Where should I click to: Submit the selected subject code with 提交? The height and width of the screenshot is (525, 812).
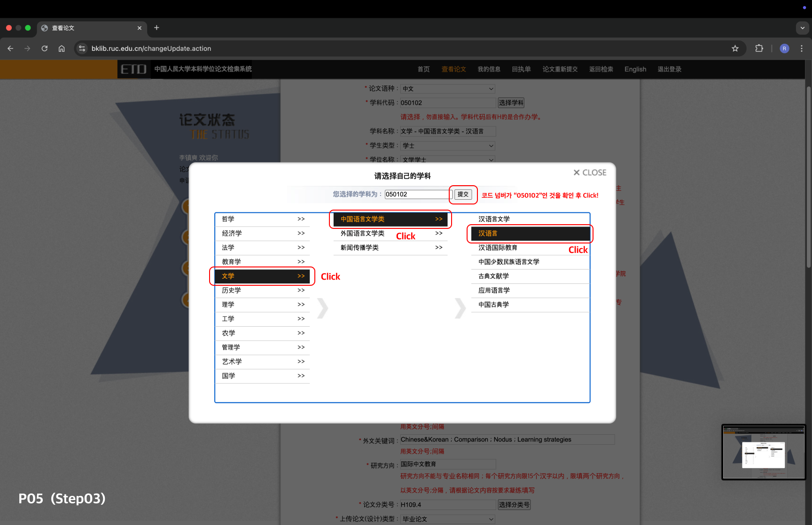tap(463, 194)
